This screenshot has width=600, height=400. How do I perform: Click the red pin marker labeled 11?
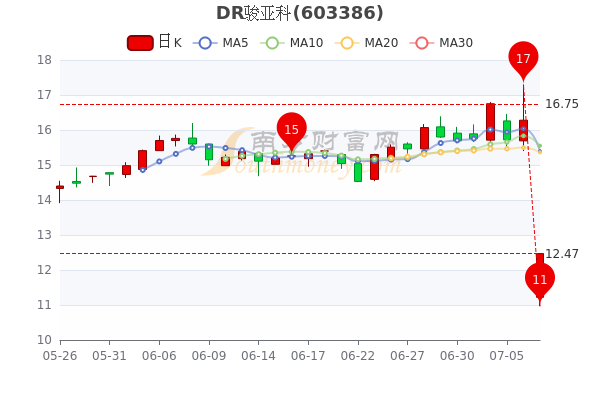(x=540, y=279)
